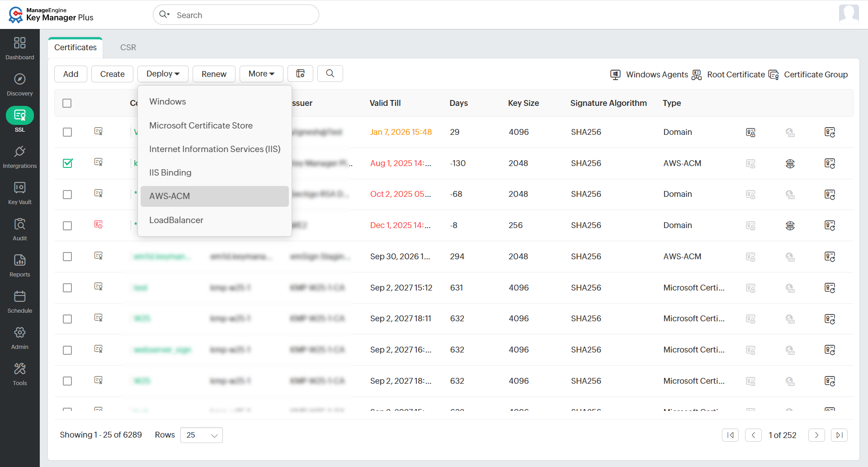Toggle the select-all checkbox in table header
Image resolution: width=868 pixels, height=467 pixels.
(67, 103)
